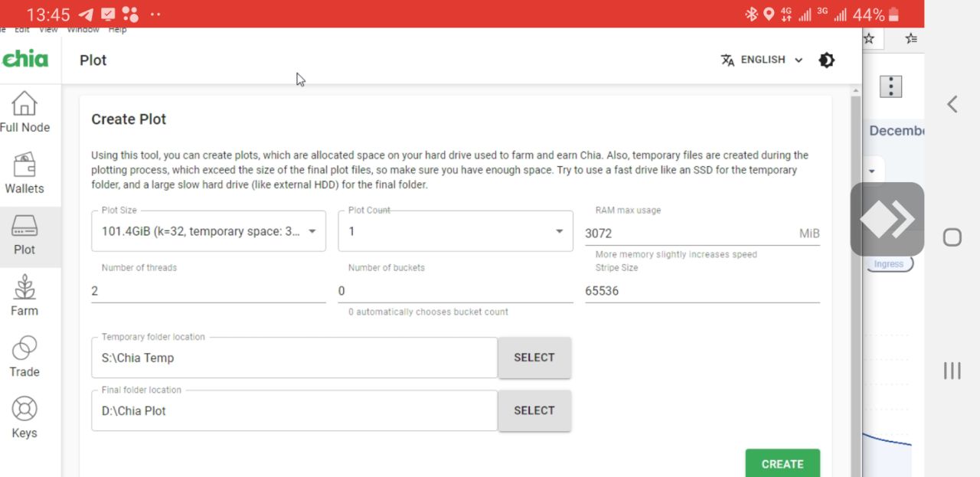The height and width of the screenshot is (477, 980).
Task: Select final folder with SELECT button
Action: (x=534, y=410)
